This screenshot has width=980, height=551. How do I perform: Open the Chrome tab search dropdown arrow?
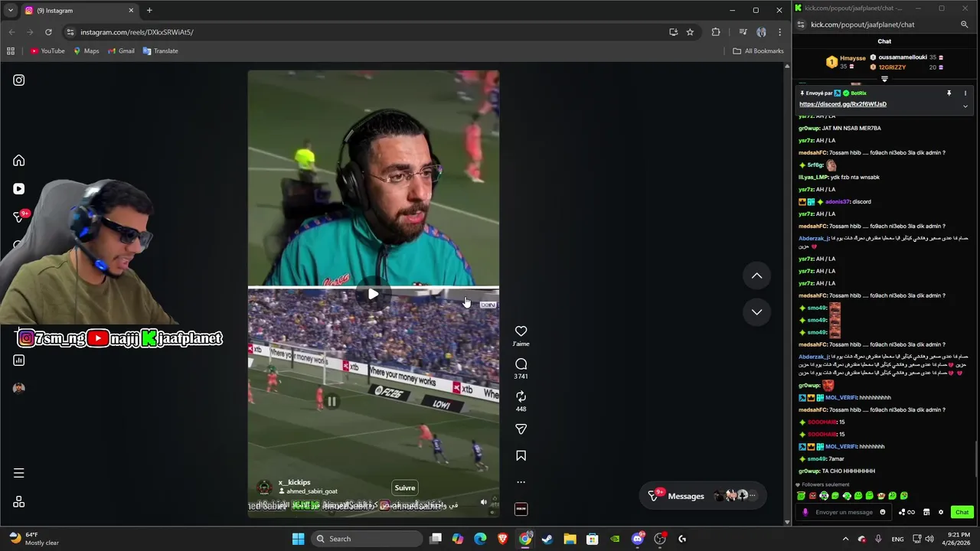tap(10, 11)
